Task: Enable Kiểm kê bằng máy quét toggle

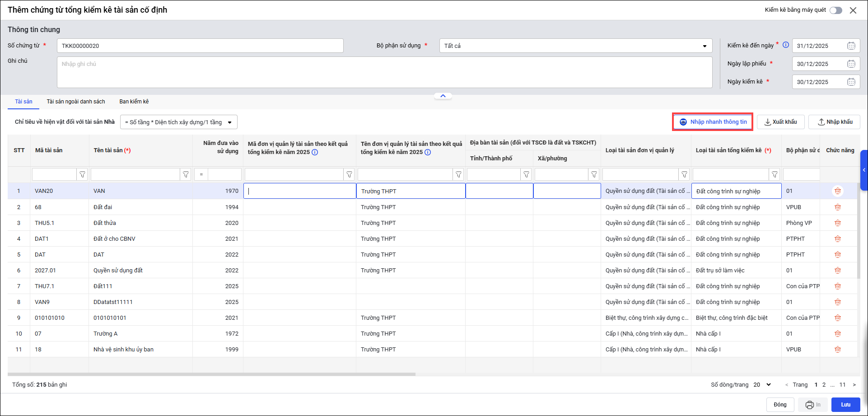Action: [835, 10]
